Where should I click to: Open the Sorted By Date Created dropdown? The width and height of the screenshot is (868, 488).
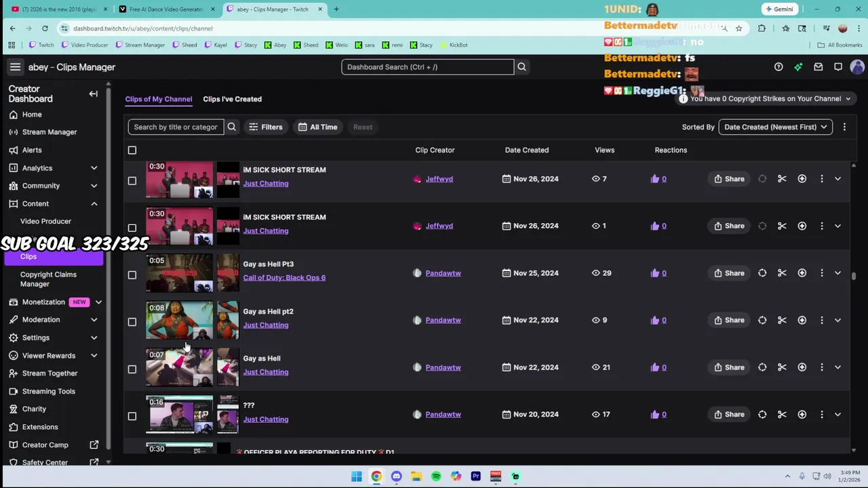(775, 127)
